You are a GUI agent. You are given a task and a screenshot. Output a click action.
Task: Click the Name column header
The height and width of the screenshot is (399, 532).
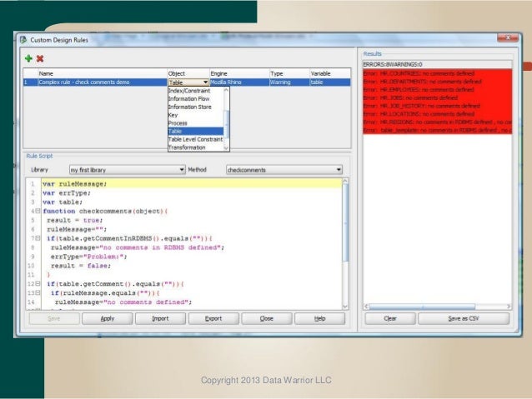point(103,73)
